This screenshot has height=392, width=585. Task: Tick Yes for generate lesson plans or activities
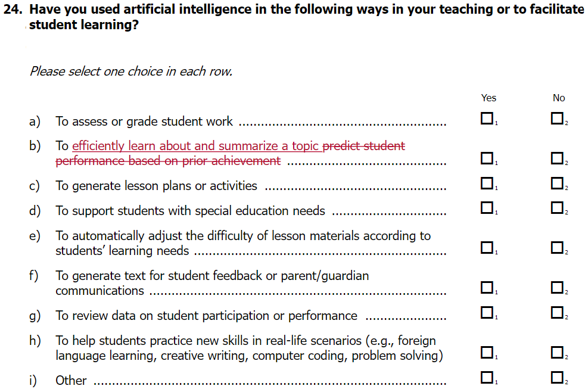coord(487,183)
